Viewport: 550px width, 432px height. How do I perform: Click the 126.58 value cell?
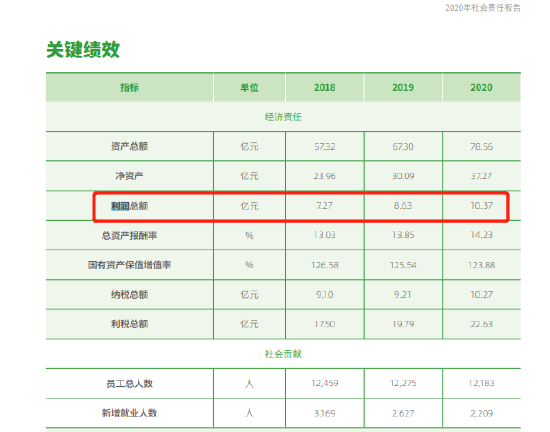(325, 265)
